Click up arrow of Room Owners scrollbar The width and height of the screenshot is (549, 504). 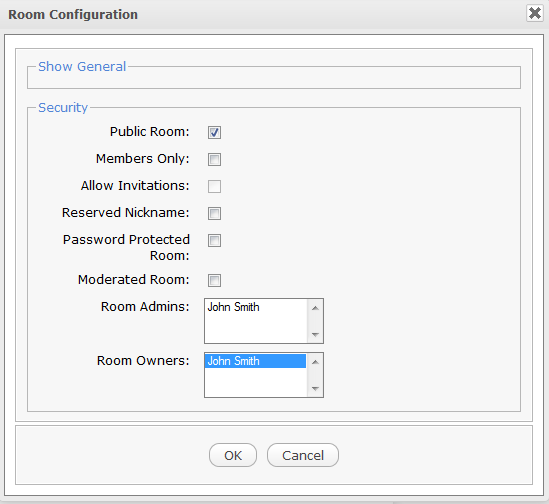(x=315, y=362)
